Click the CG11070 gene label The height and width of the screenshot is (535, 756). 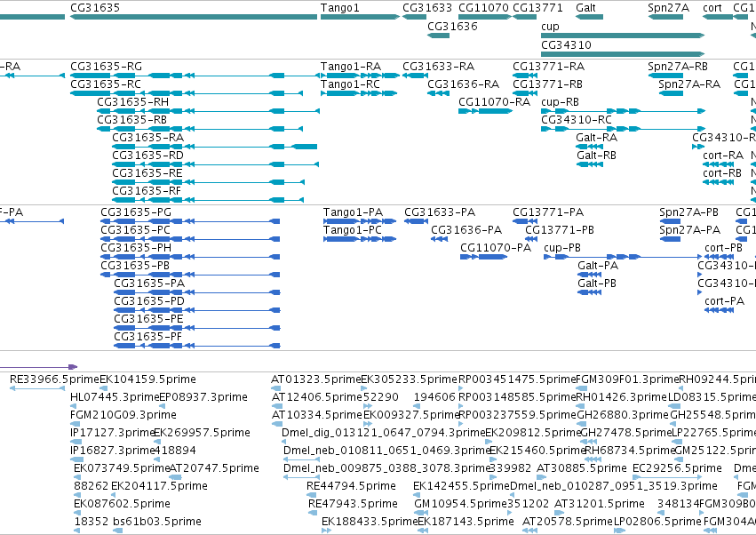coord(483,8)
